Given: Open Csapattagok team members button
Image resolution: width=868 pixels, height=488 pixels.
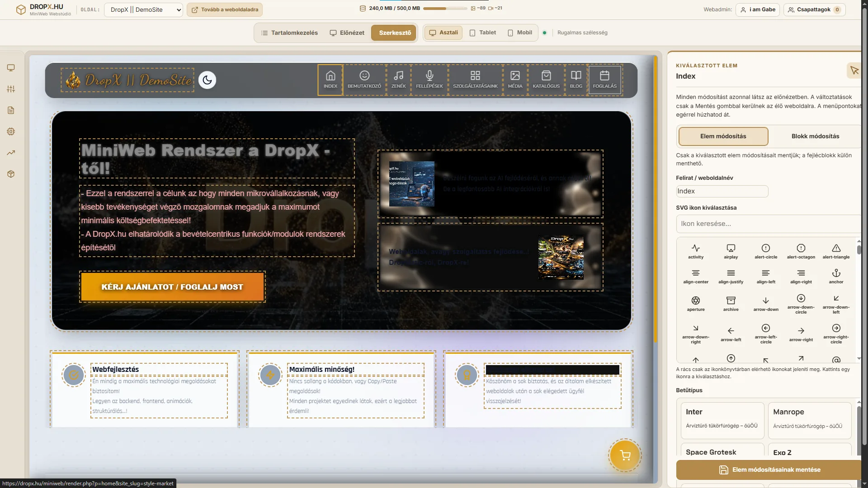Looking at the screenshot, I should point(814,9).
